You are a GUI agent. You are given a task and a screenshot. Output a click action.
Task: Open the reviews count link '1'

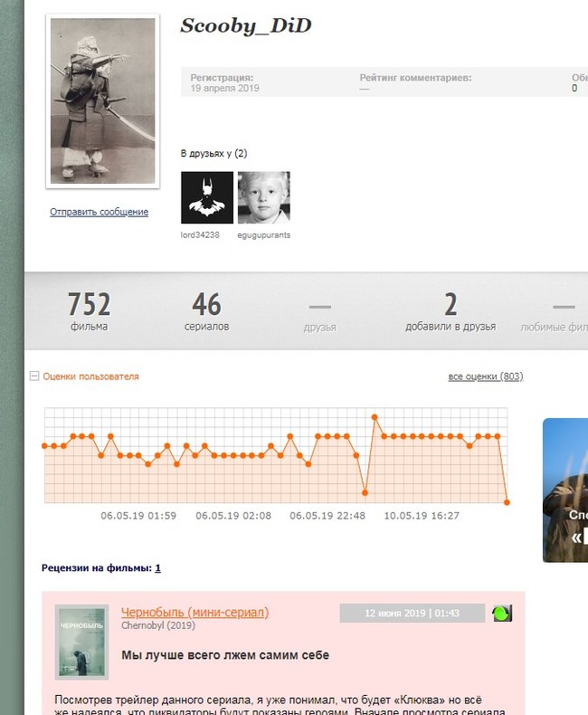coord(157,568)
